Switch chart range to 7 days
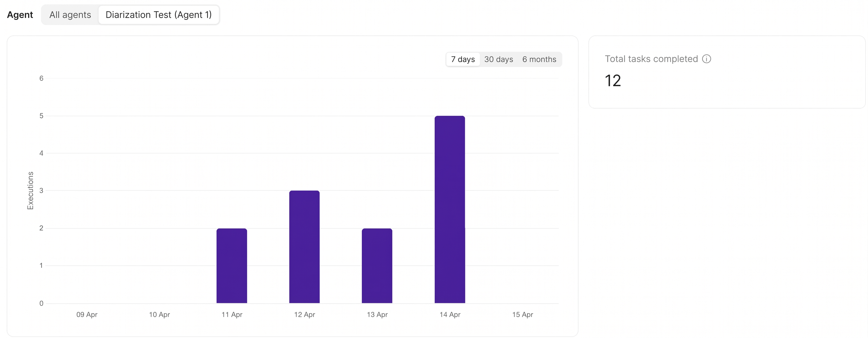This screenshot has width=868, height=338. pyautogui.click(x=463, y=59)
